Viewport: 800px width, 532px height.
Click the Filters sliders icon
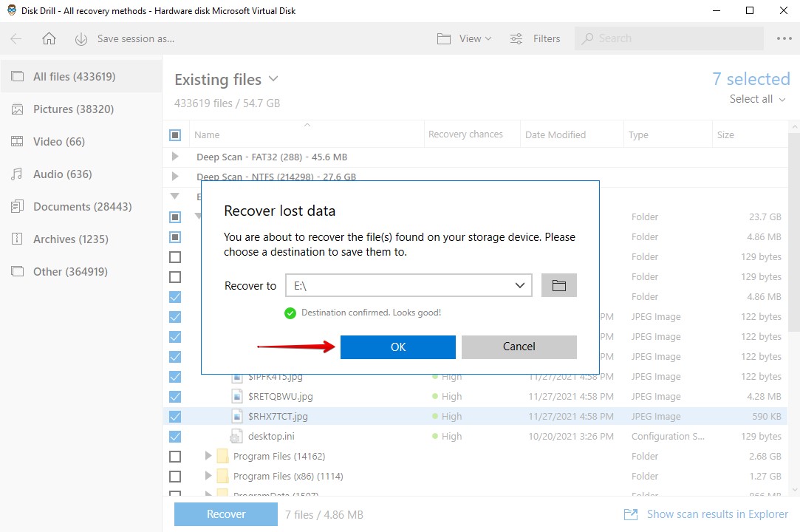tap(516, 39)
